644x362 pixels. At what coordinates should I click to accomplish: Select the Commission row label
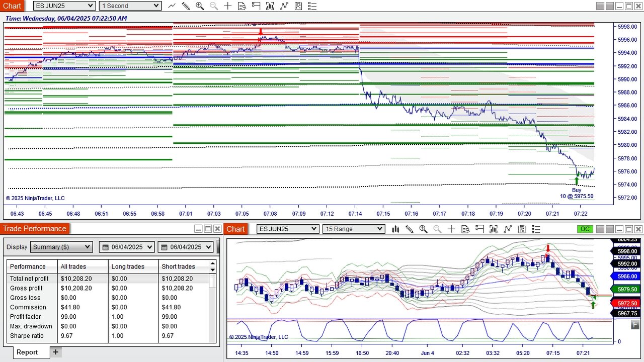28,307
